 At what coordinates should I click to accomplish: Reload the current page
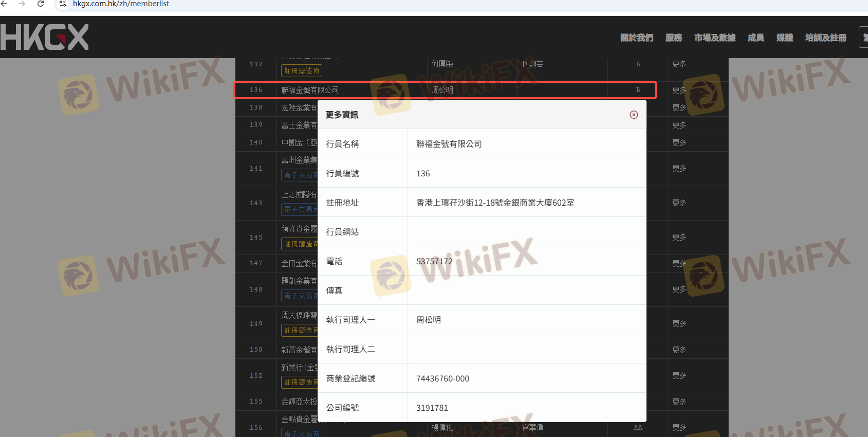[41, 4]
